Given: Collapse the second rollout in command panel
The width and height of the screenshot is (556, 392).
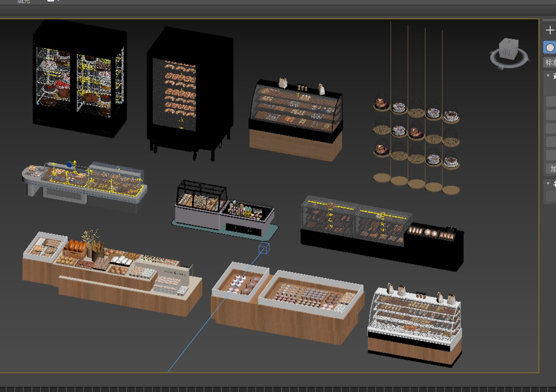Looking at the screenshot, I should (x=548, y=183).
